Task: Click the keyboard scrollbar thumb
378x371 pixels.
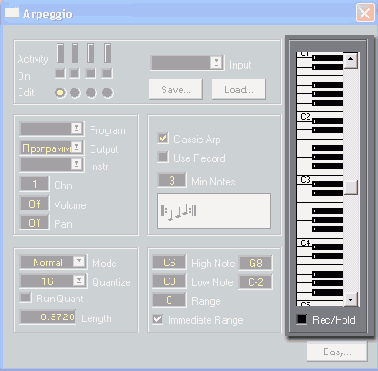Action: pyautogui.click(x=351, y=188)
